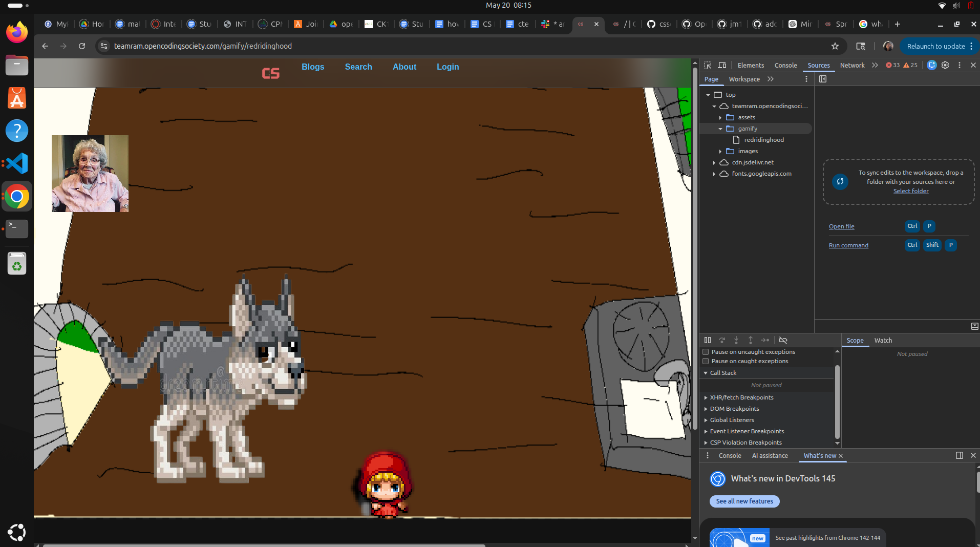This screenshot has height=547, width=980.
Task: Expand cdn.jsdelivr.net domain
Action: [x=714, y=162]
